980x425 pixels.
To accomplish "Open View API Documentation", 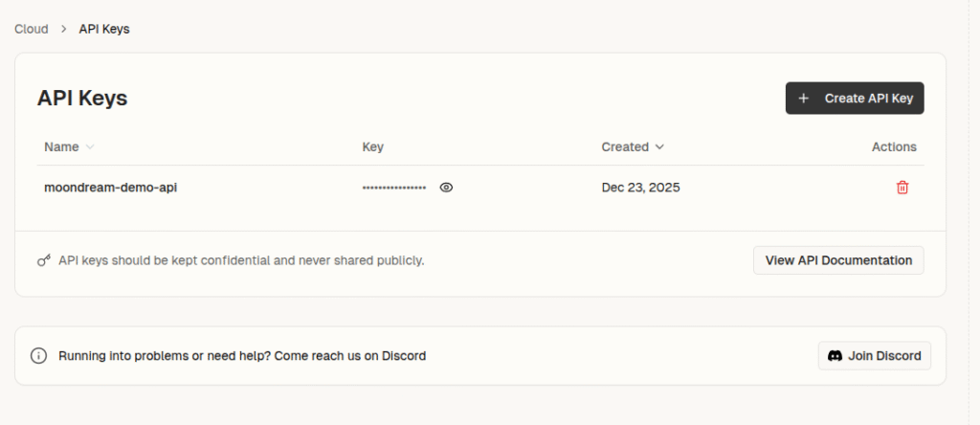I will [838, 260].
